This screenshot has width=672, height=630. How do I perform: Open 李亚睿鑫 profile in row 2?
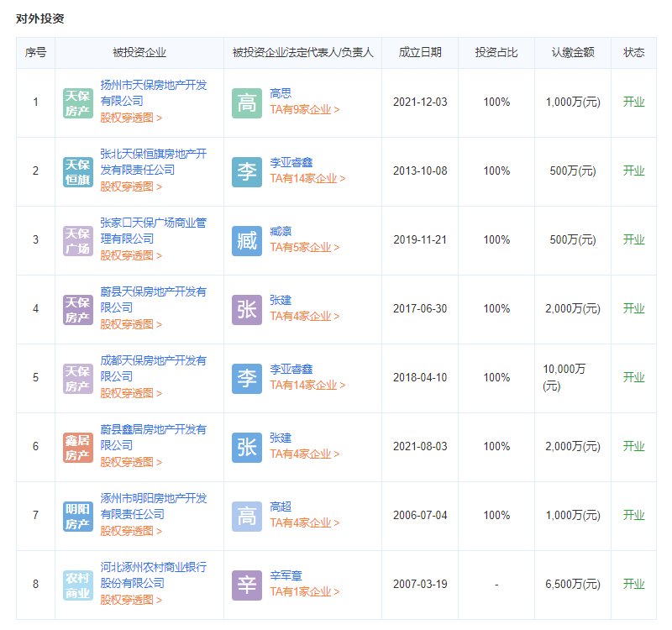point(291,162)
